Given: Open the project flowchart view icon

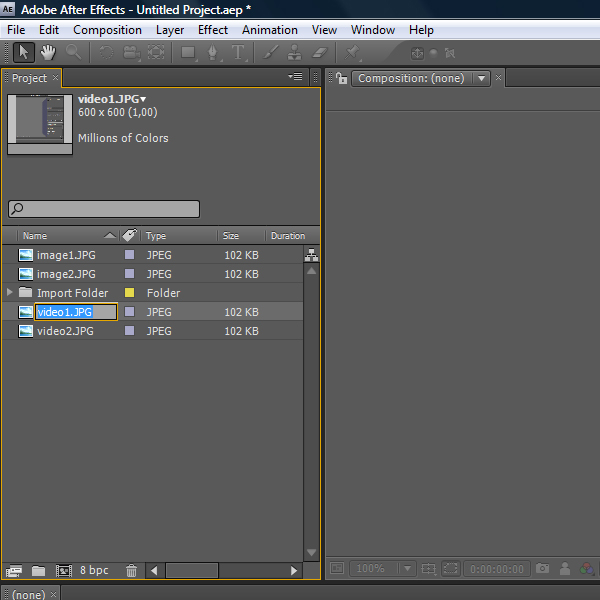Looking at the screenshot, I should point(311,255).
